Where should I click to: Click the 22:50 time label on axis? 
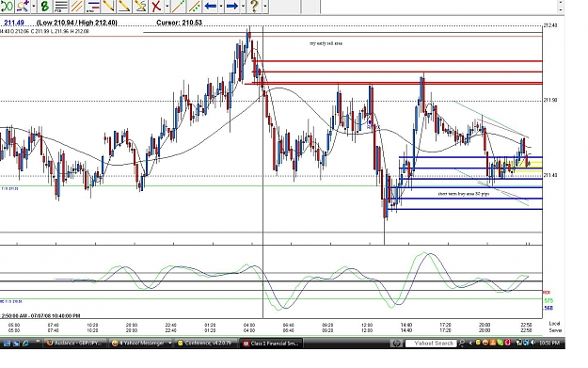click(526, 325)
